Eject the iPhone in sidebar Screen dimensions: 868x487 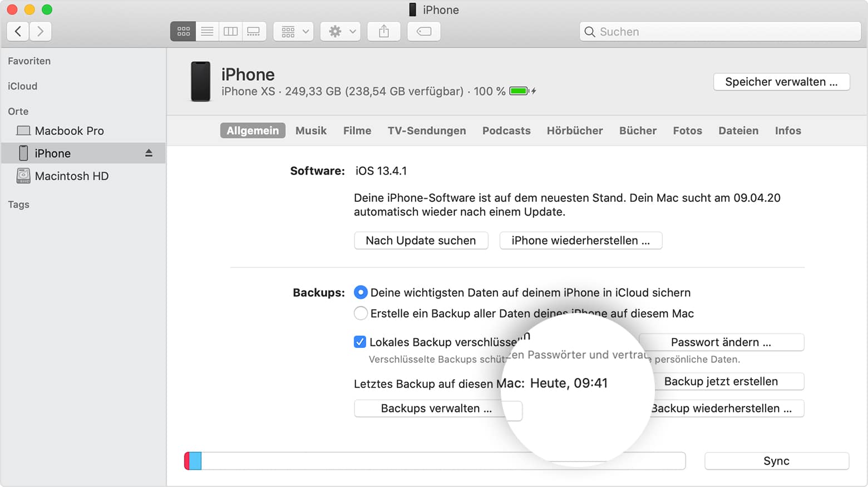click(149, 153)
